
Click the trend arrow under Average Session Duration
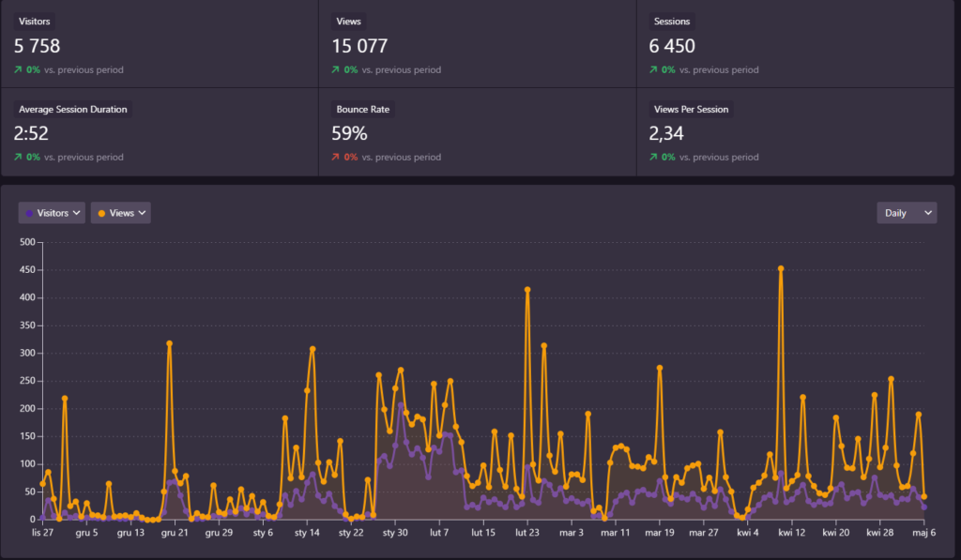(x=19, y=158)
